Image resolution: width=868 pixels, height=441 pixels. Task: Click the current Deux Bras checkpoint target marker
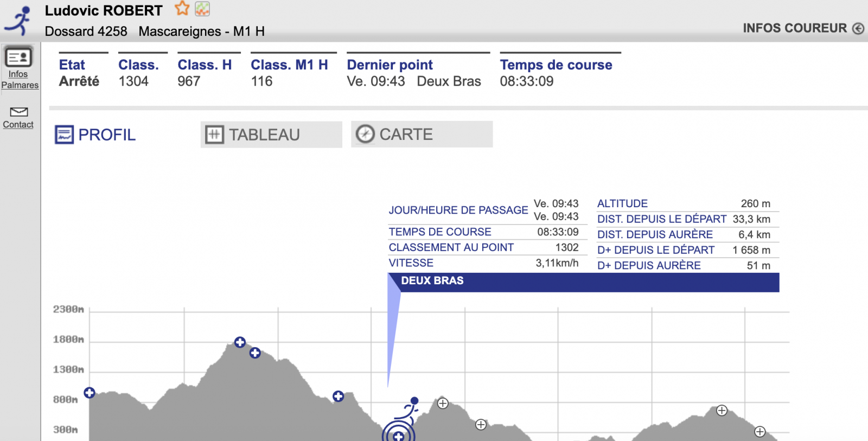[399, 435]
